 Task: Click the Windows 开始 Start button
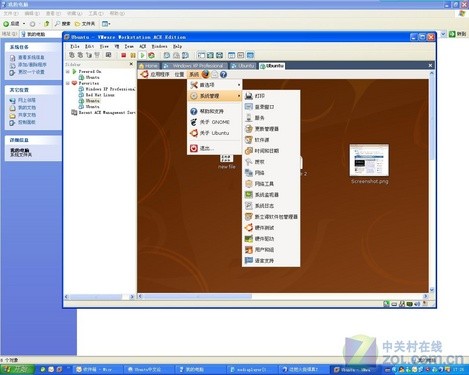pos(17,369)
